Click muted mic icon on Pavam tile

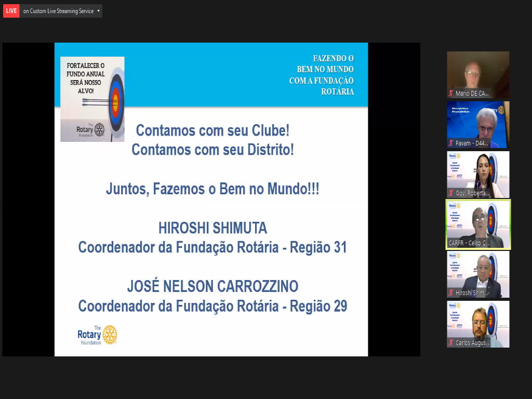[x=451, y=143]
